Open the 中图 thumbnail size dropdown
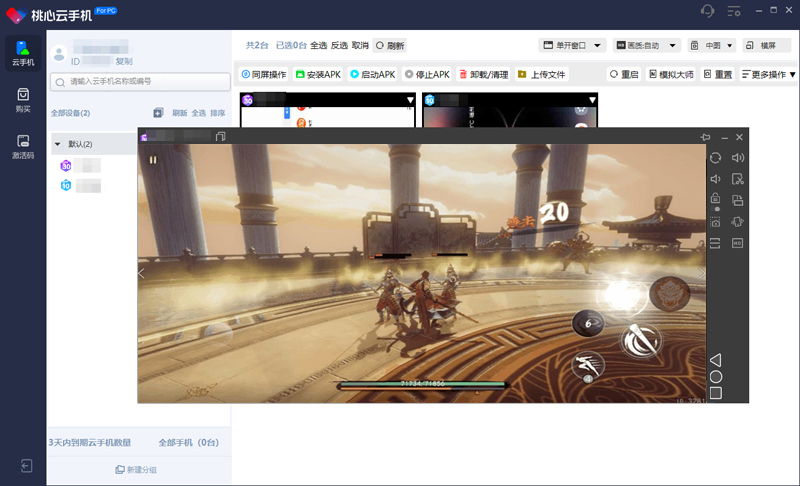800x486 pixels. pos(712,45)
